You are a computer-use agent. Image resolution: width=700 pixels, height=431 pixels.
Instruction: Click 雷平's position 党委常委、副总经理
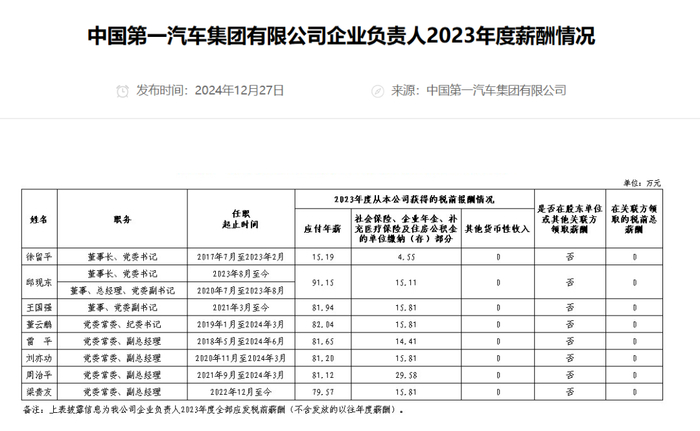point(122,342)
